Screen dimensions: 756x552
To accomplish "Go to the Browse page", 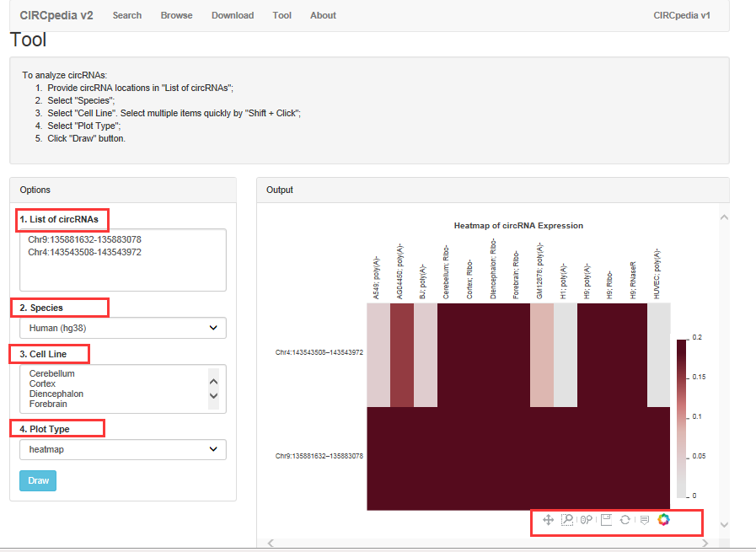I will (176, 15).
